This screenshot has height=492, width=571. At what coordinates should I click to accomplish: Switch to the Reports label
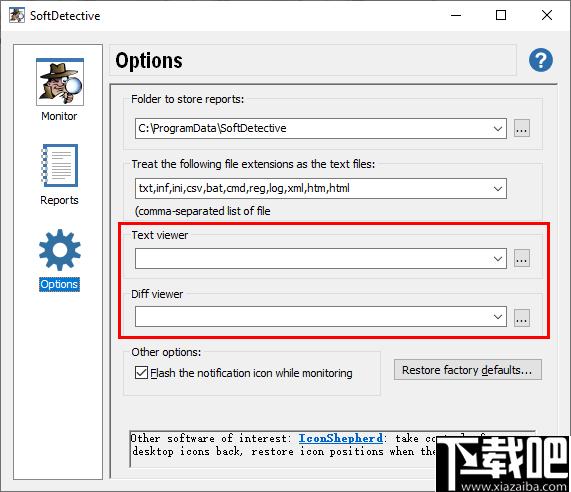(59, 200)
